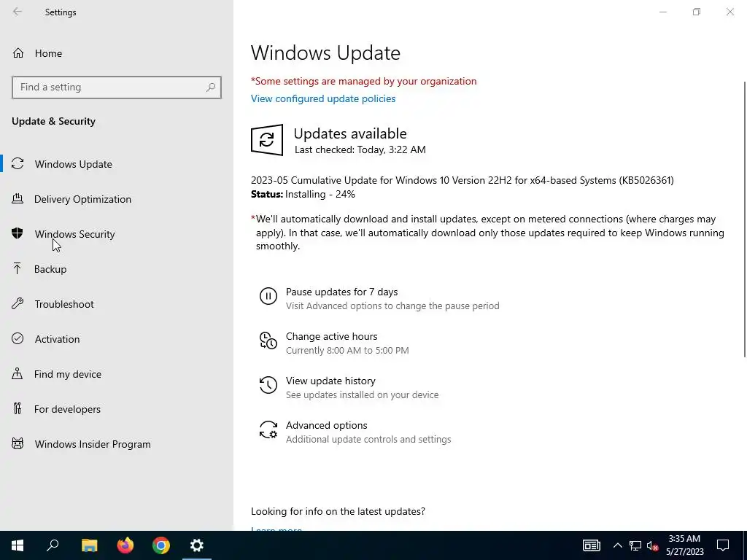Click the search magnifier in Find a setting

pyautogui.click(x=211, y=87)
